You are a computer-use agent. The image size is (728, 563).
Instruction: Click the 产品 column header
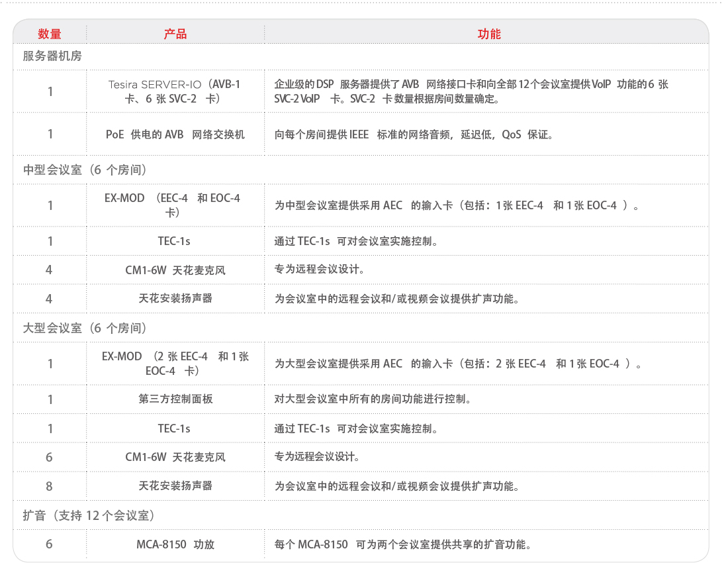point(175,34)
